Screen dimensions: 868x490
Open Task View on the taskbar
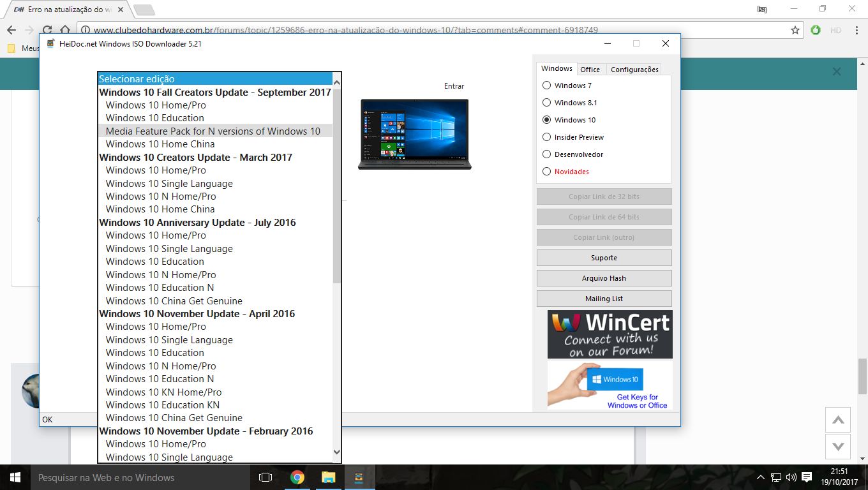coord(266,477)
